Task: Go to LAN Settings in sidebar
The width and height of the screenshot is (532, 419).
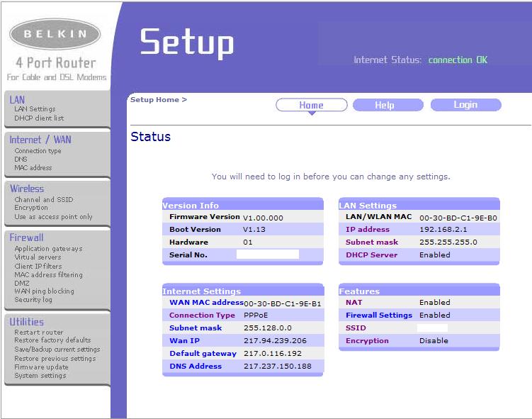Action: click(x=35, y=109)
